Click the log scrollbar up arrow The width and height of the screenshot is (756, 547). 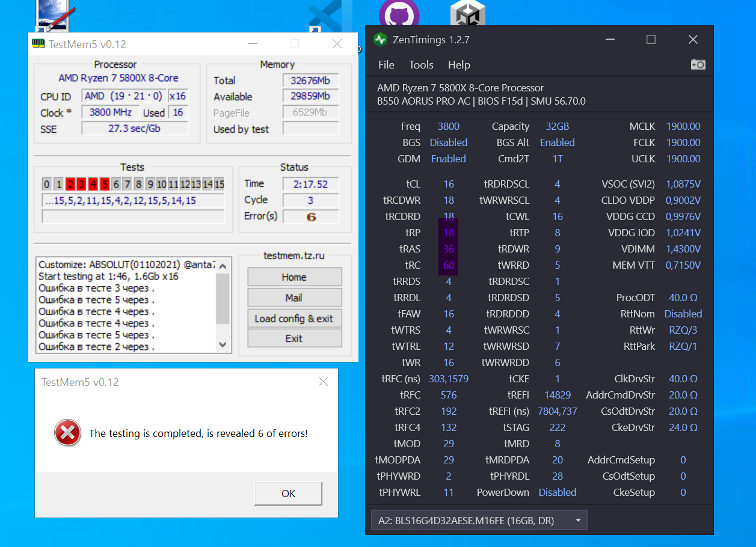pos(223,265)
